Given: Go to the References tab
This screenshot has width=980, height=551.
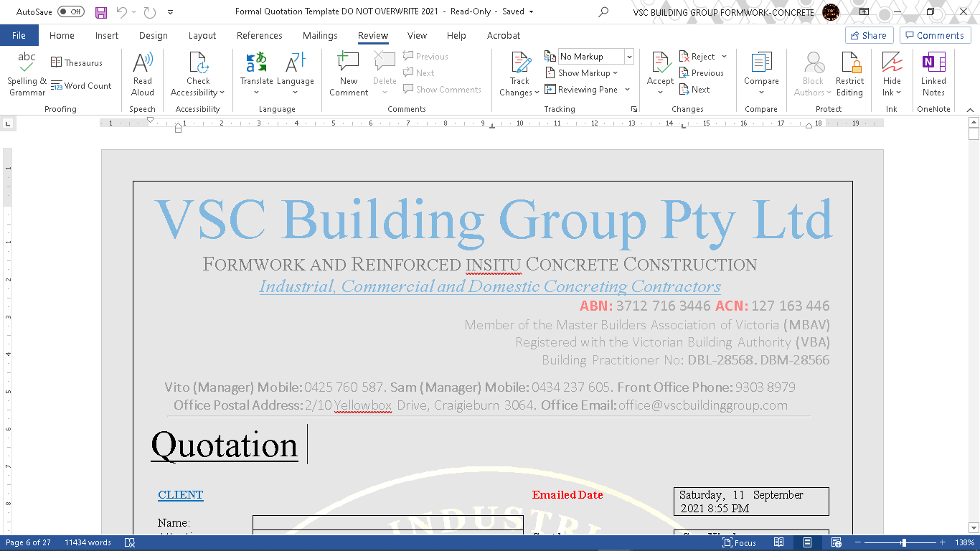Looking at the screenshot, I should (x=259, y=35).
